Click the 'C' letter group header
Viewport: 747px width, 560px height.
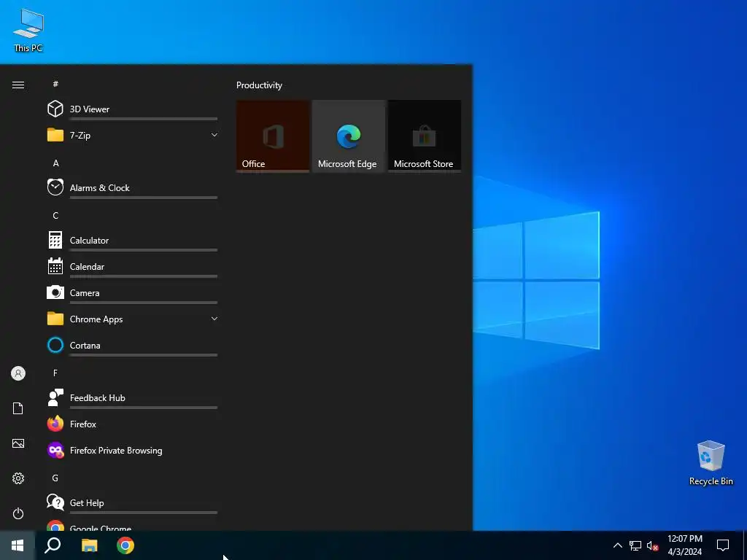point(55,215)
